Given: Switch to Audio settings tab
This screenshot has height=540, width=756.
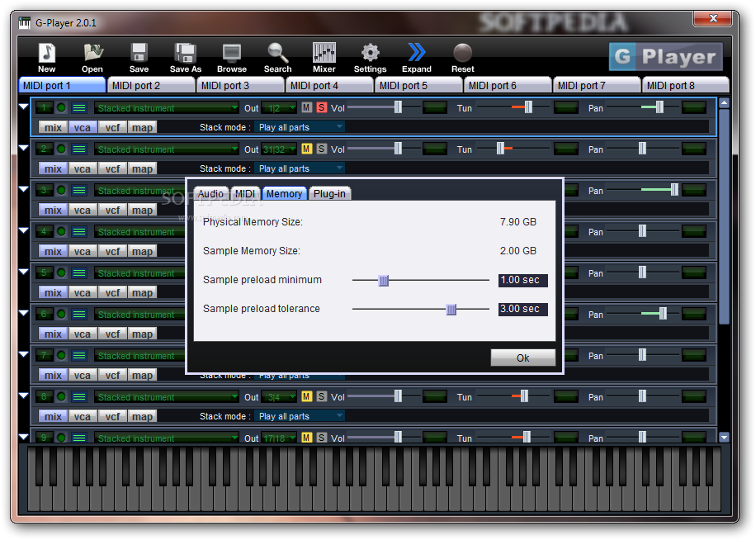Looking at the screenshot, I should pyautogui.click(x=210, y=193).
